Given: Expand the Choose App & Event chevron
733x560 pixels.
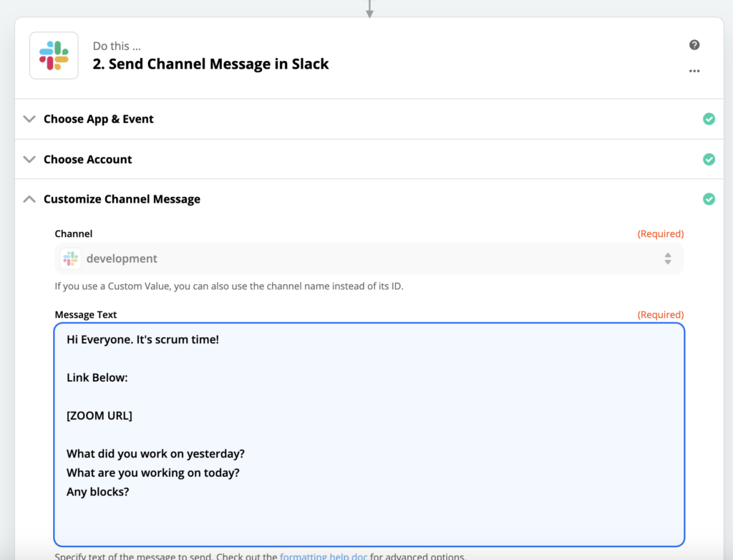Looking at the screenshot, I should pyautogui.click(x=29, y=119).
